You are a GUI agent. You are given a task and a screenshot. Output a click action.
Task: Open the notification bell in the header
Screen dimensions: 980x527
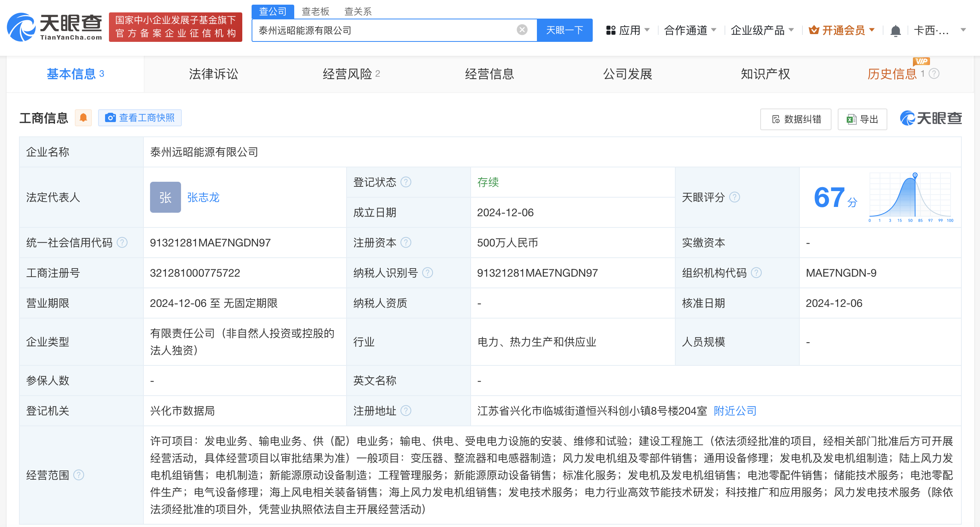[895, 30]
